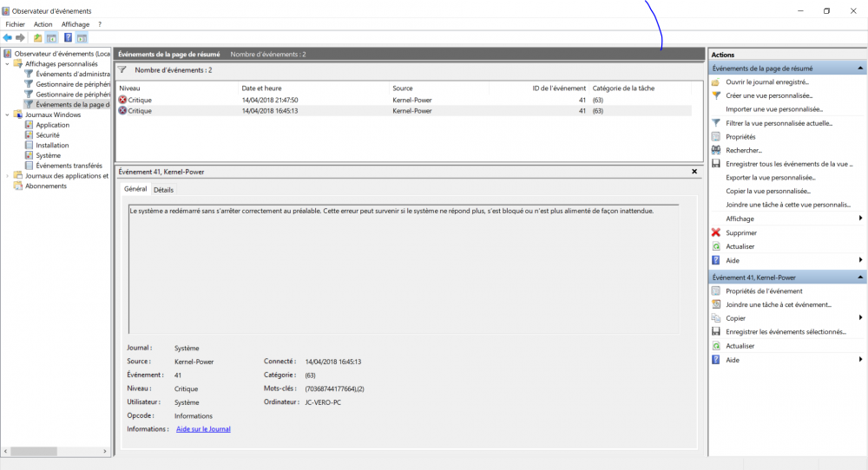868x470 pixels.
Task: Open the Action menu
Action: pos(43,24)
